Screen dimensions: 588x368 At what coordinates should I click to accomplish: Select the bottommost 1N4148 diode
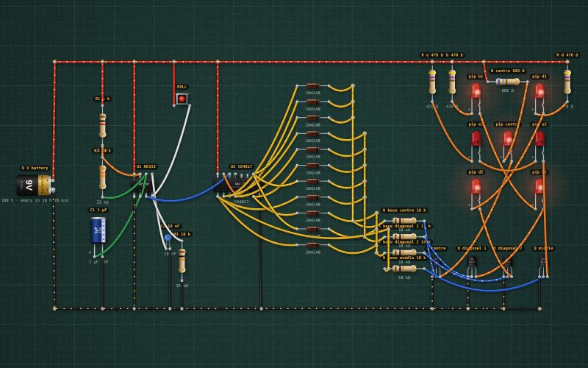pyautogui.click(x=313, y=245)
